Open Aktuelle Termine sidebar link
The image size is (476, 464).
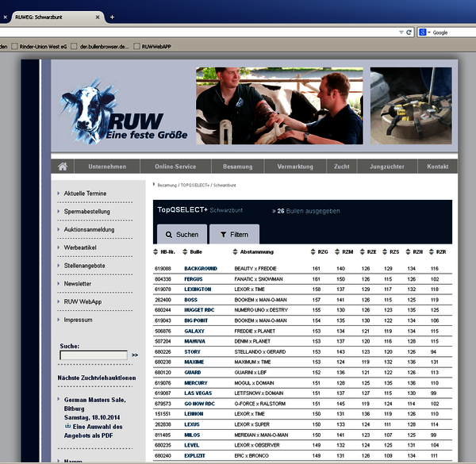pos(85,194)
